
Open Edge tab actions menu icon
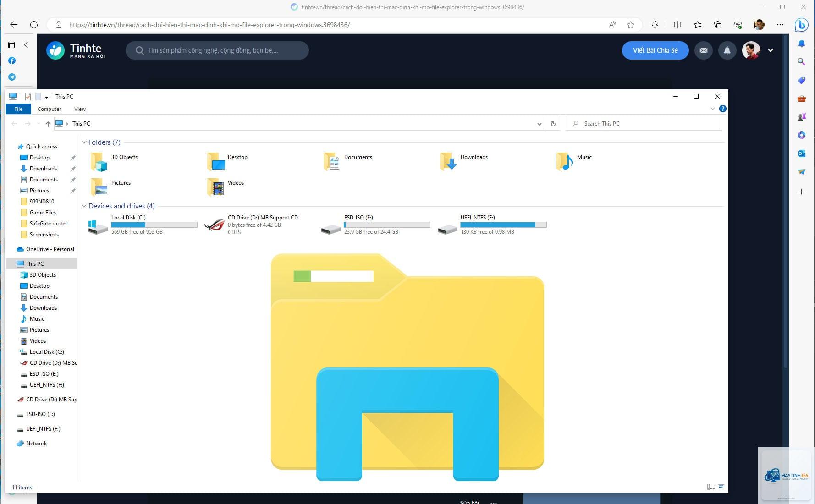11,45
